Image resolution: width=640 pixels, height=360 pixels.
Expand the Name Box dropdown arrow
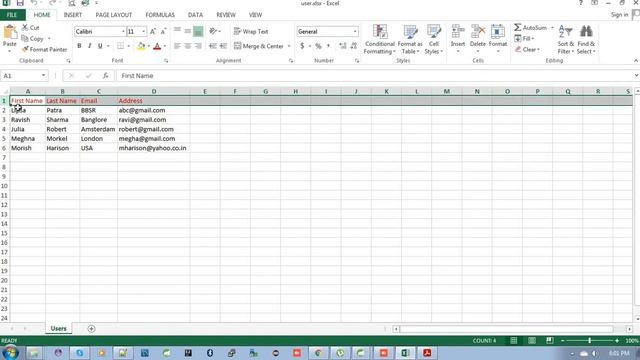tap(43, 76)
